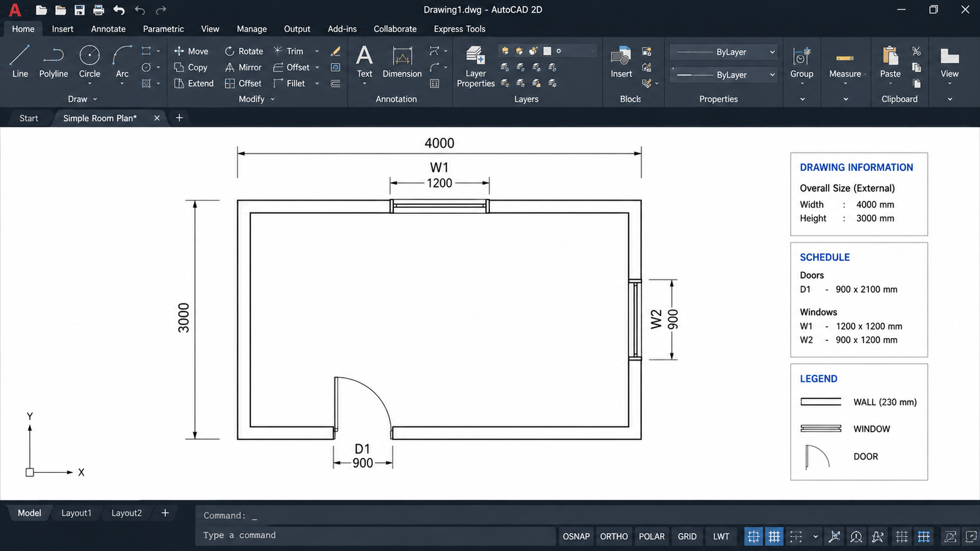Add a new drawing tab with plus

click(179, 118)
